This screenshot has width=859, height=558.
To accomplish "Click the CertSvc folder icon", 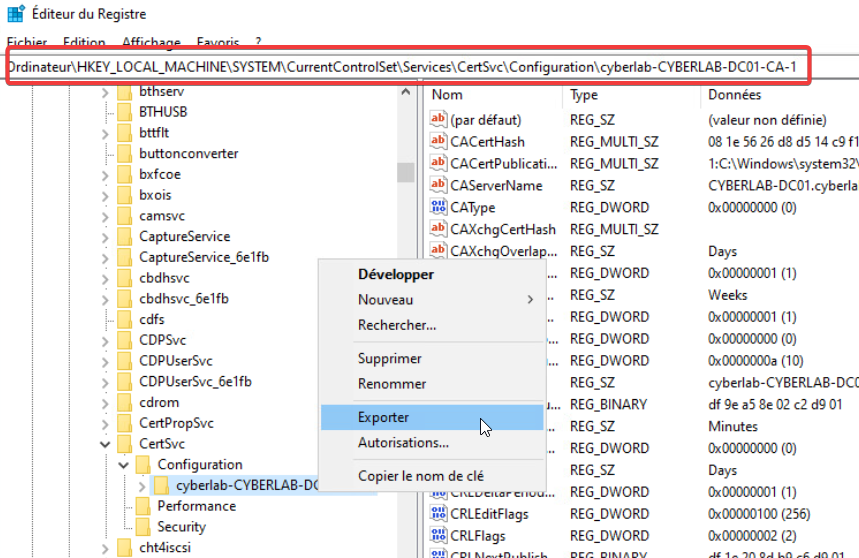I will (124, 444).
